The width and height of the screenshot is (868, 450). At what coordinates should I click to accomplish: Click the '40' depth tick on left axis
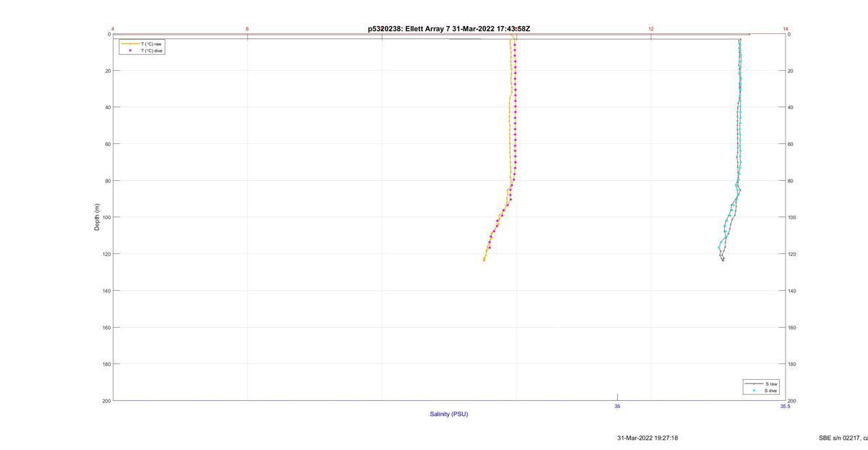(108, 107)
